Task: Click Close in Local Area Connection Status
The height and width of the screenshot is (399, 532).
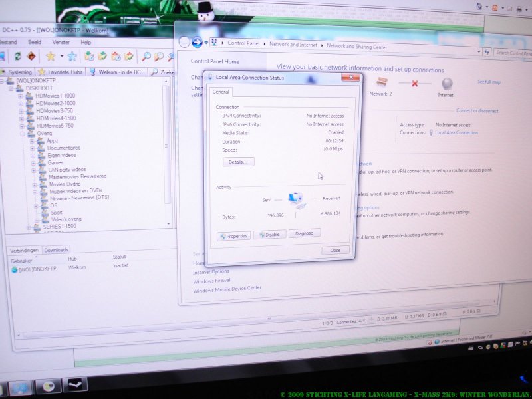Action: (x=335, y=251)
